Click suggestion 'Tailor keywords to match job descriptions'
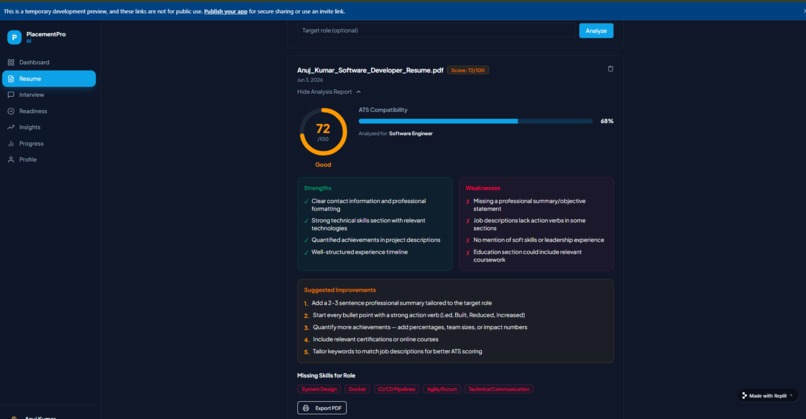This screenshot has width=806, height=419. [x=397, y=352]
